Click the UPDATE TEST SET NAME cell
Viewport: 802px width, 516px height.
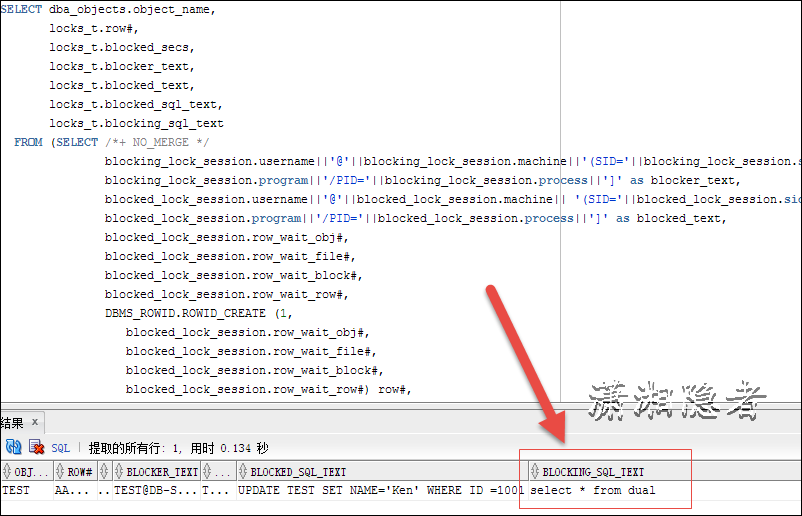coord(380,491)
